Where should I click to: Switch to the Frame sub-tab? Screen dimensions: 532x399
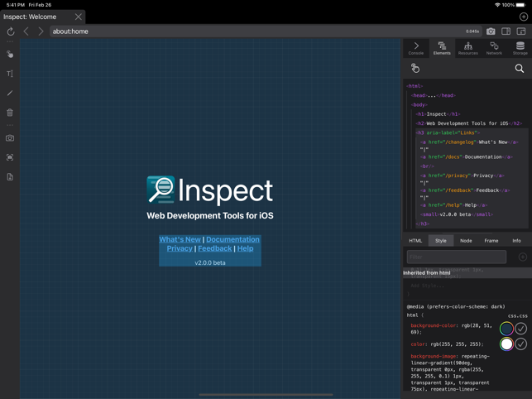[491, 240]
